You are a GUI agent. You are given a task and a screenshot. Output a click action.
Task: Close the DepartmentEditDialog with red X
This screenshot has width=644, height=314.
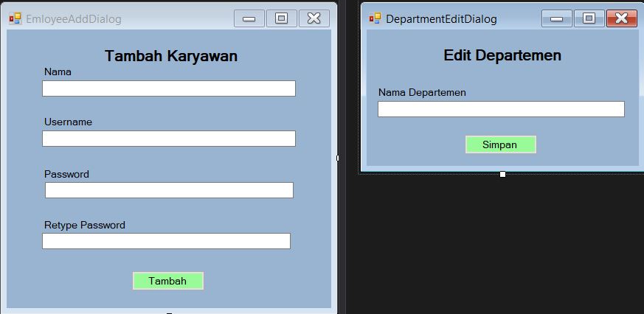point(621,19)
